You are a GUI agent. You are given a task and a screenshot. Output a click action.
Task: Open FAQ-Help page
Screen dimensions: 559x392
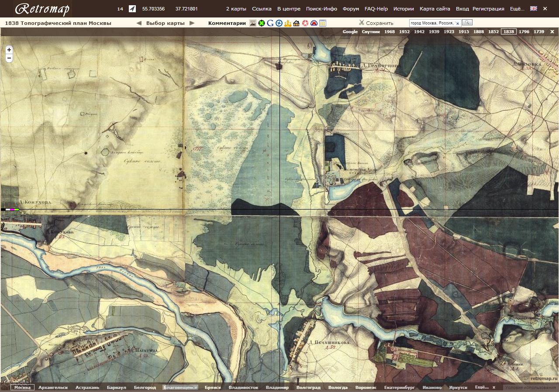376,9
